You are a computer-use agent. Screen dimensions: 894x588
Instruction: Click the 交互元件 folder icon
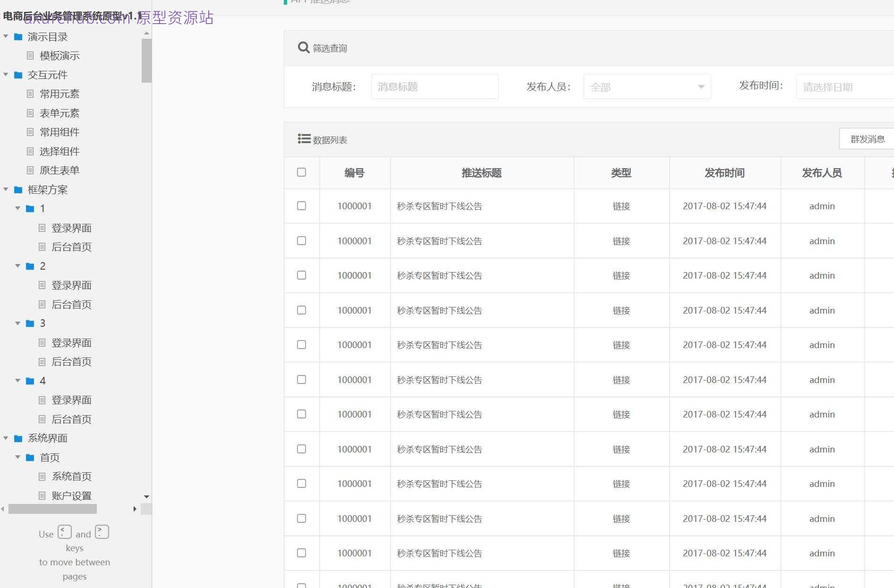tap(18, 75)
